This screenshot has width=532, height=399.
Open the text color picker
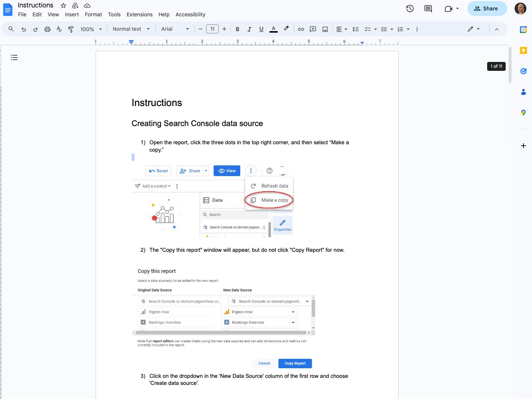[274, 29]
